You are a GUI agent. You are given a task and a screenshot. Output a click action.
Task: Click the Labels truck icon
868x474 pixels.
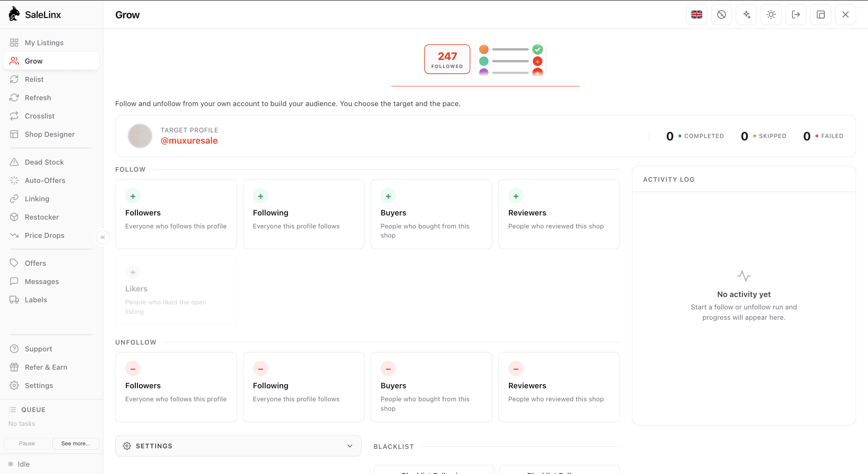[x=14, y=300]
